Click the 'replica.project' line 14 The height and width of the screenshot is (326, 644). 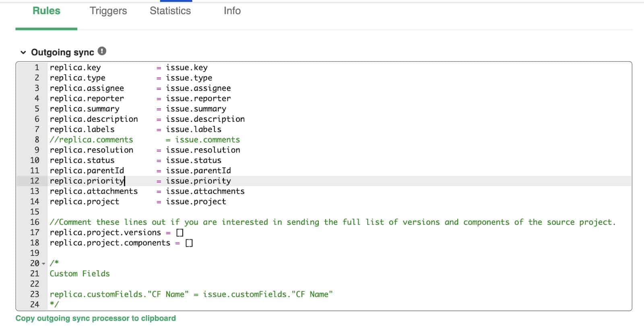[x=138, y=202]
